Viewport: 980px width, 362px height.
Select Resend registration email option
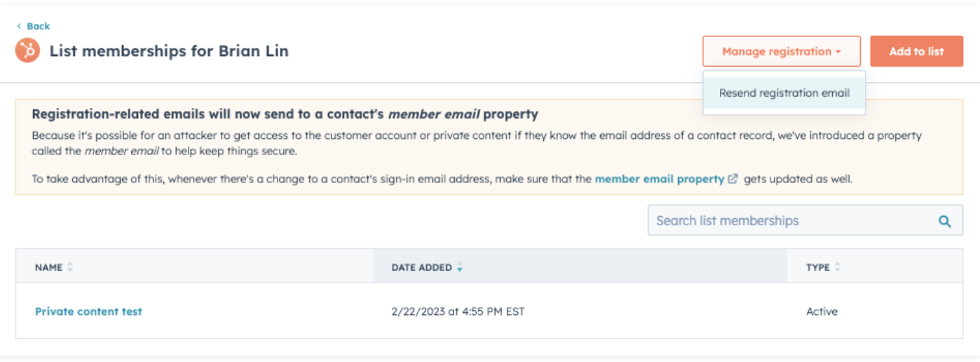coord(784,93)
